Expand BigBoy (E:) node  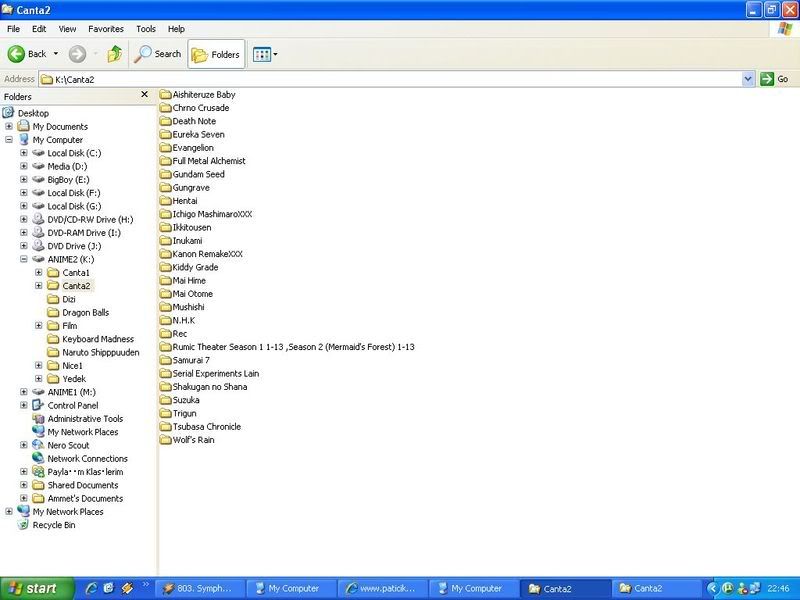[23, 179]
